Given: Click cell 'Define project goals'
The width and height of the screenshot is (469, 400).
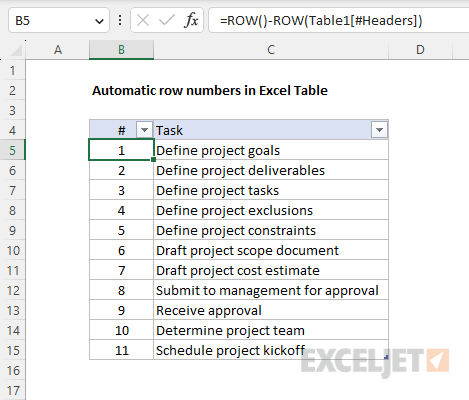Looking at the screenshot, I should click(271, 150).
